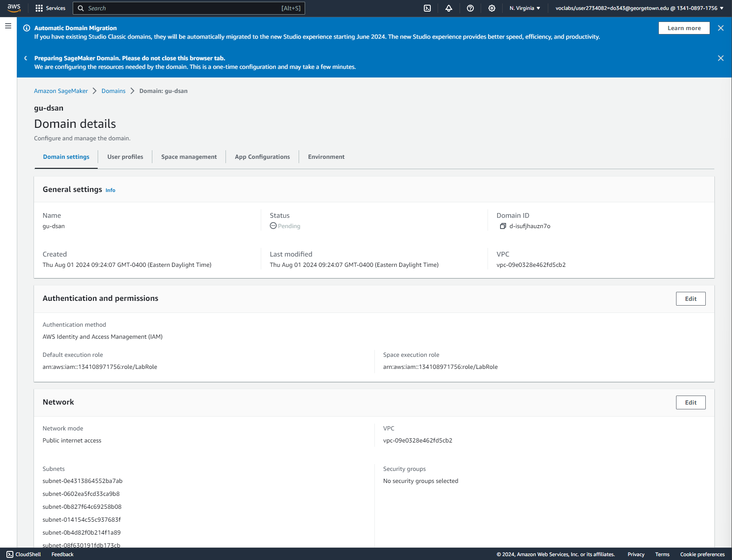Go to the Domains breadcrumb link

click(x=114, y=91)
